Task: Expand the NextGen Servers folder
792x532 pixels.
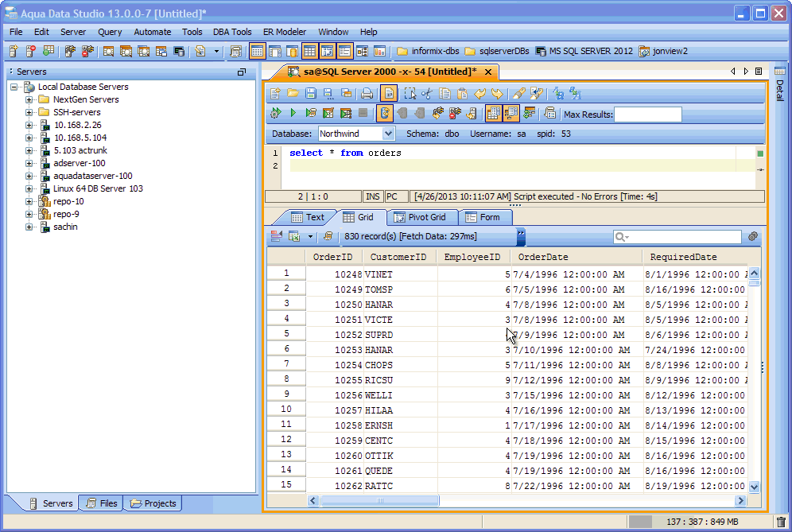Action: click(29, 99)
